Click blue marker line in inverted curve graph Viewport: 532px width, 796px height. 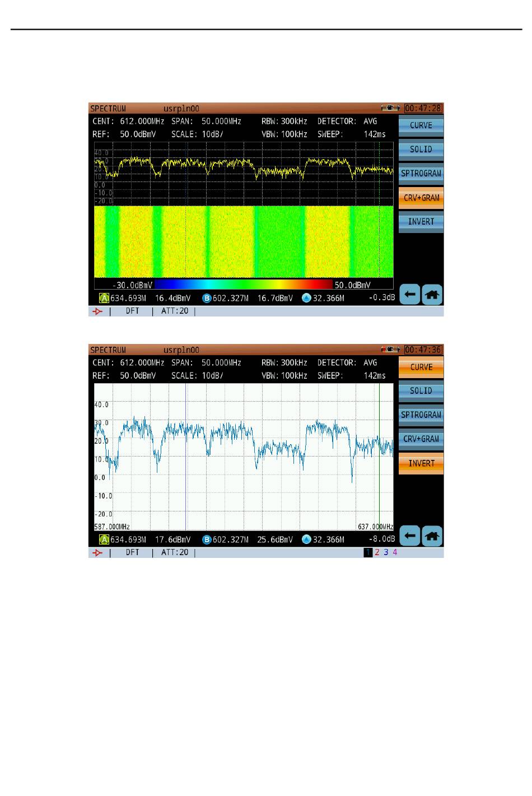coord(185,457)
